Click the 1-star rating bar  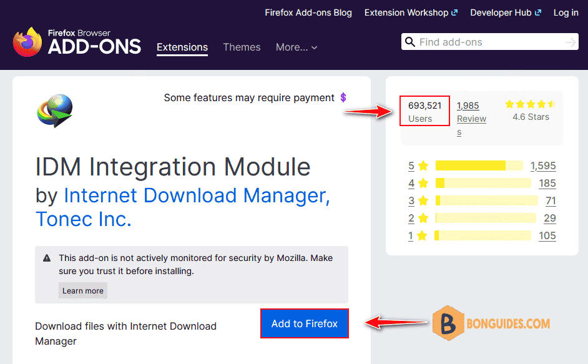[x=483, y=235]
